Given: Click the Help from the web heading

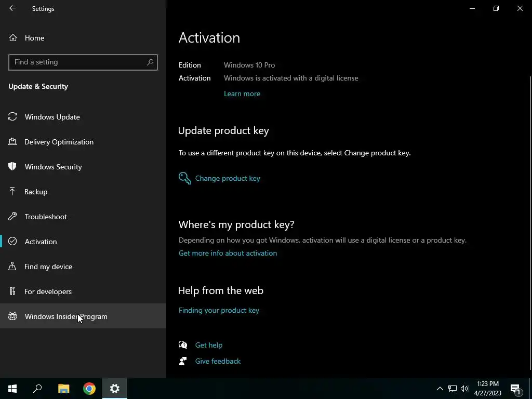Looking at the screenshot, I should pos(220,290).
